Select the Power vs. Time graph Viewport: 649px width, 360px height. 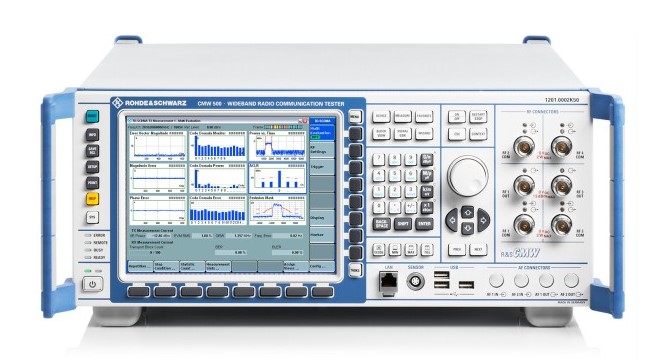277,146
